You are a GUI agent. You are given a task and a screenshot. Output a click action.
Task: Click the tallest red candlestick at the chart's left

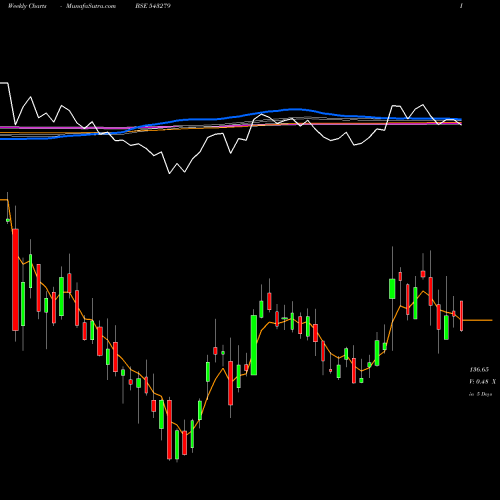click(15, 280)
